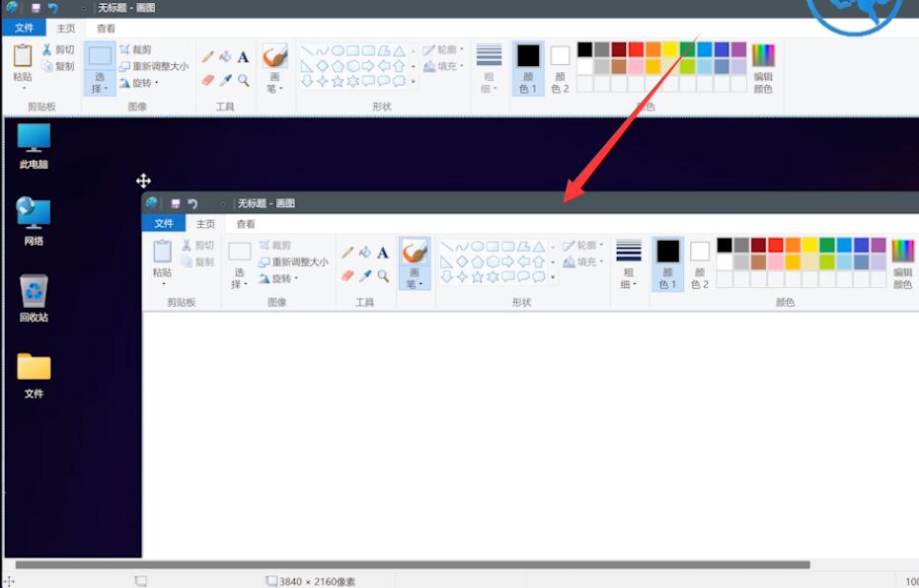Select Color picker eyedropper in main ribbon

[225, 80]
